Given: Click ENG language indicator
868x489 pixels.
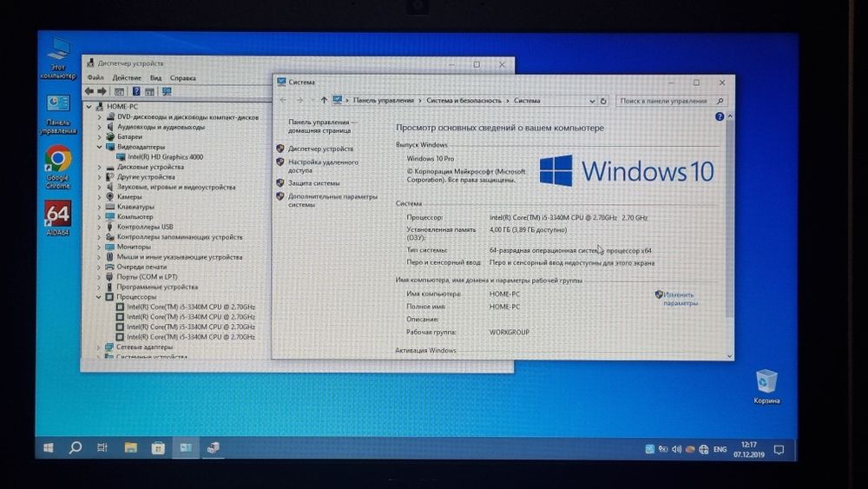Looking at the screenshot, I should tap(720, 449).
